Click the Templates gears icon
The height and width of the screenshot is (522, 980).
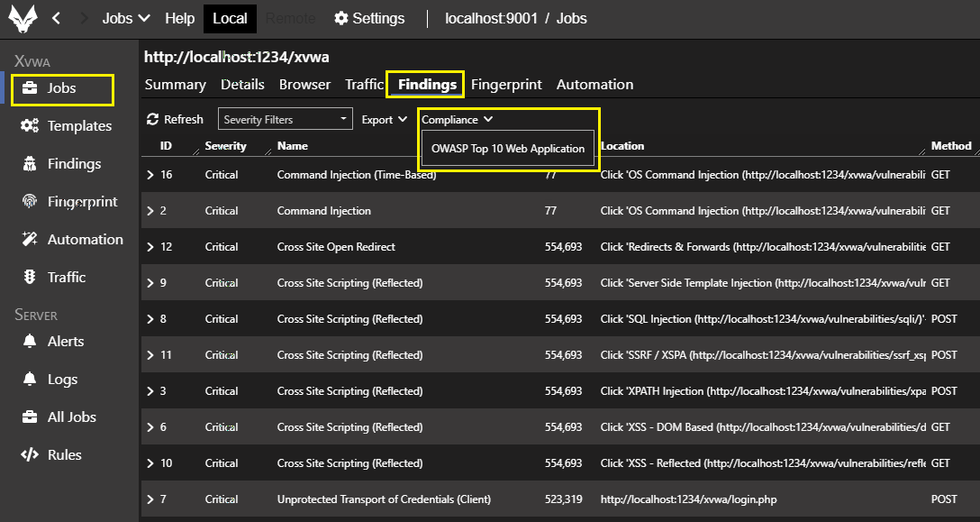[x=30, y=126]
